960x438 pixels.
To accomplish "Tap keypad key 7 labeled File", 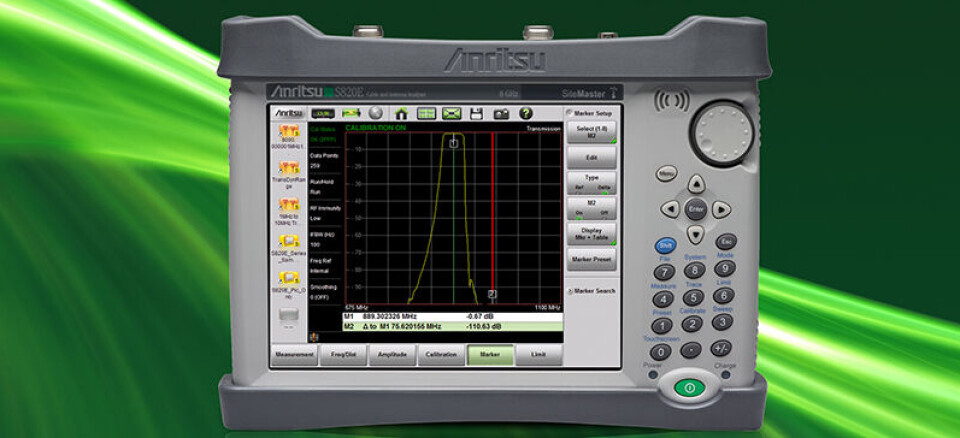I will [x=664, y=272].
